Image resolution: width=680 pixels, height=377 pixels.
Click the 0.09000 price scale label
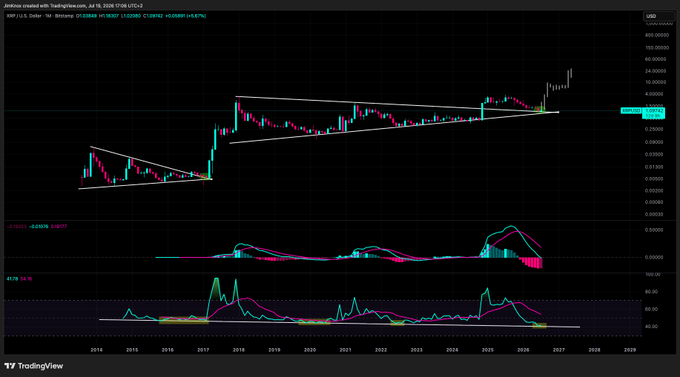tap(654, 142)
